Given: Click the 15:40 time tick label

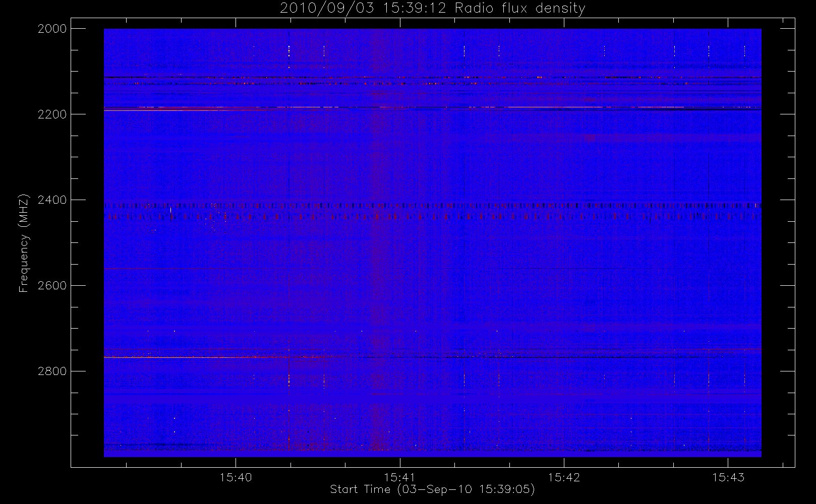Looking at the screenshot, I should pyautogui.click(x=236, y=477).
